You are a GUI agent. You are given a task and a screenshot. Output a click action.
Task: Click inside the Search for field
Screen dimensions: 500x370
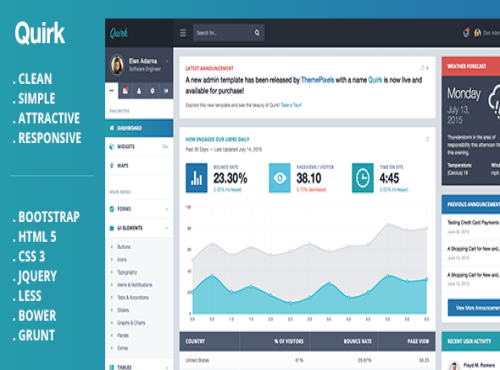223,33
